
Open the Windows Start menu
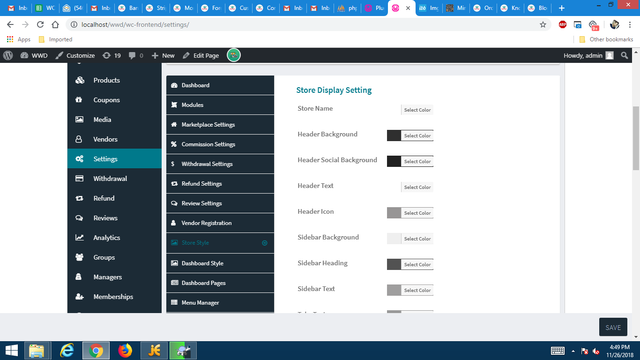11,351
